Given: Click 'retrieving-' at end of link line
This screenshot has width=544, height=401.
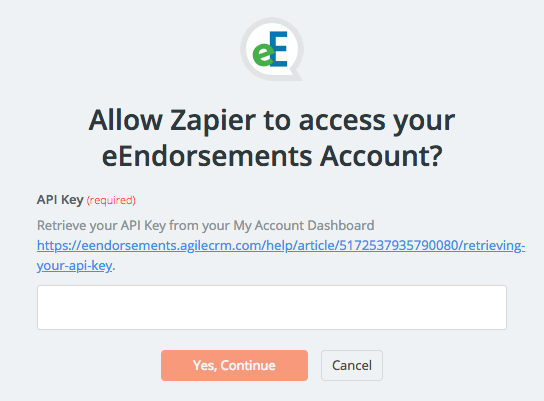Looking at the screenshot, I should pyautogui.click(x=494, y=246).
